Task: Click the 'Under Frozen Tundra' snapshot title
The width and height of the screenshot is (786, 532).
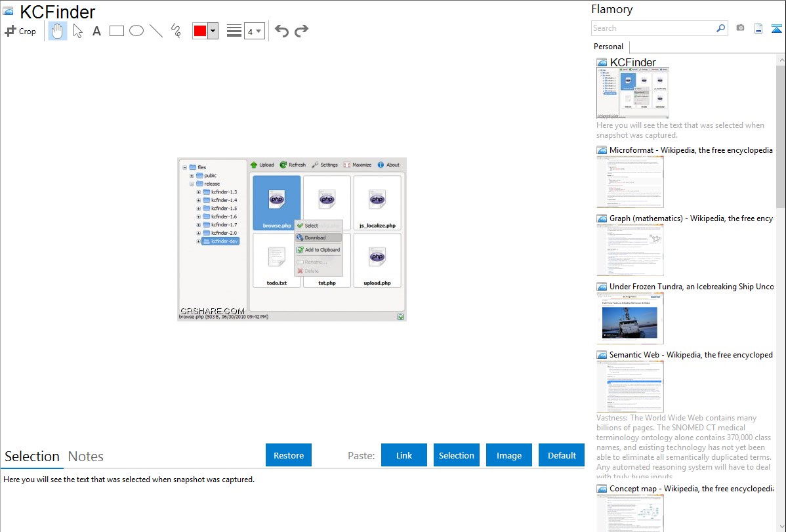Action: click(692, 286)
